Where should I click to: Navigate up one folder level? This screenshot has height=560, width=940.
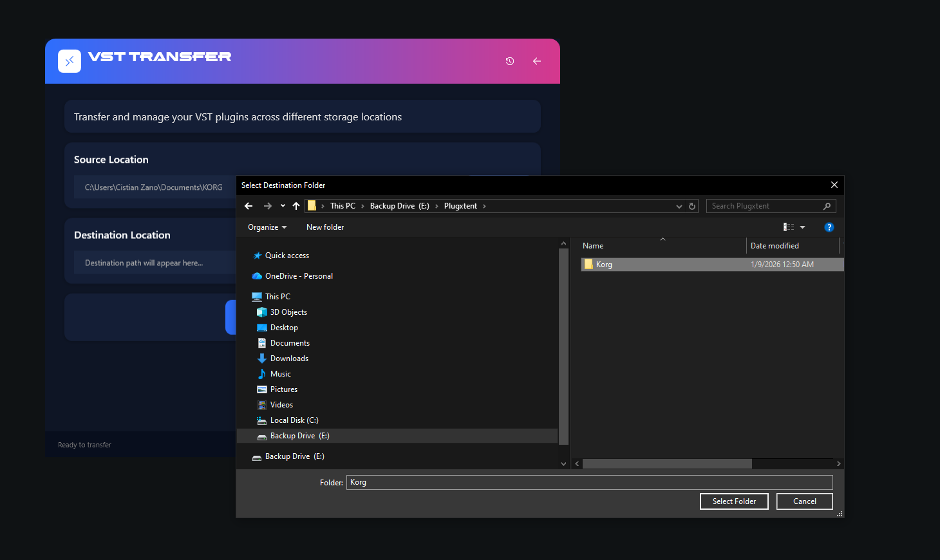[296, 206]
